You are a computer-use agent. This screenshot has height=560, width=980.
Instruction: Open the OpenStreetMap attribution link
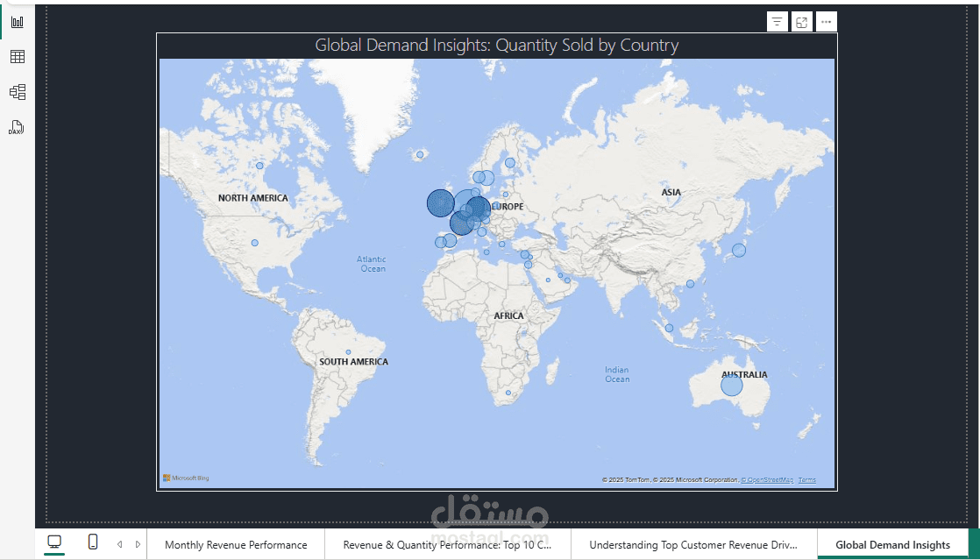pos(768,480)
